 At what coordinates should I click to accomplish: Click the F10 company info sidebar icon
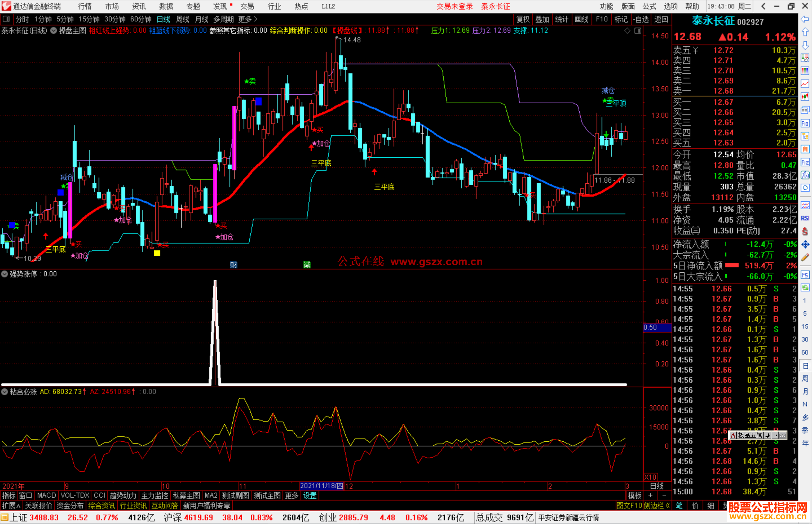[805, 123]
